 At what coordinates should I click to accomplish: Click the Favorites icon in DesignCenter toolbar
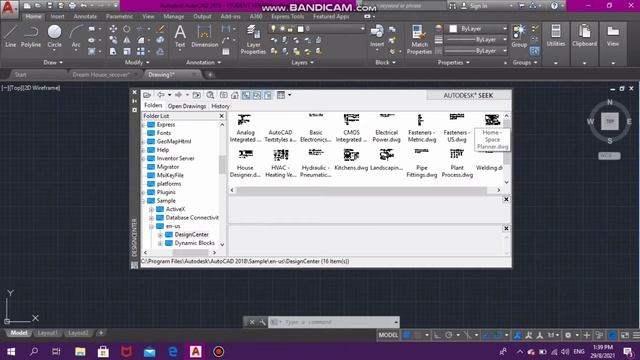(x=224, y=95)
